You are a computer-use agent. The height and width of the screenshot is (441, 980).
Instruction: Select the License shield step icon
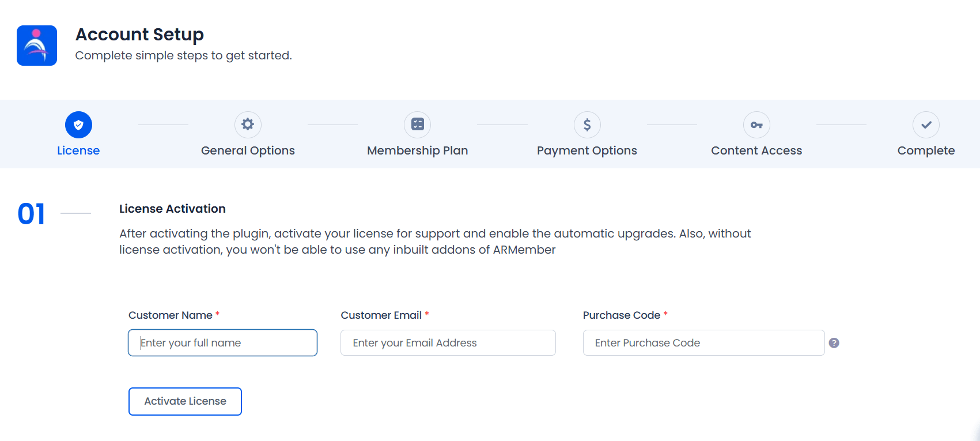[x=78, y=125]
